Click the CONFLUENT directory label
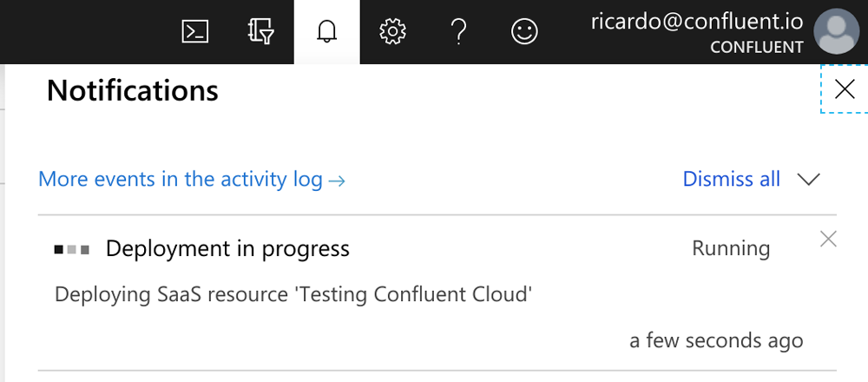868x382 pixels. 757,48
